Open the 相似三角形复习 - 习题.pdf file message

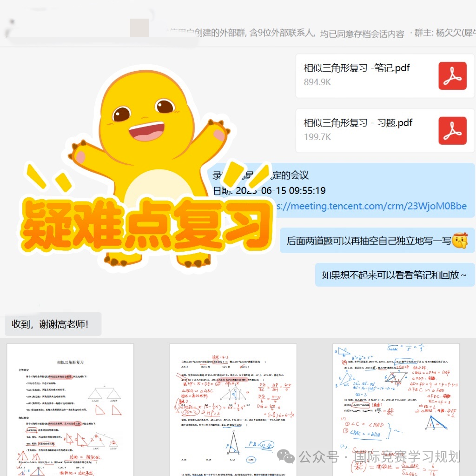384,131
